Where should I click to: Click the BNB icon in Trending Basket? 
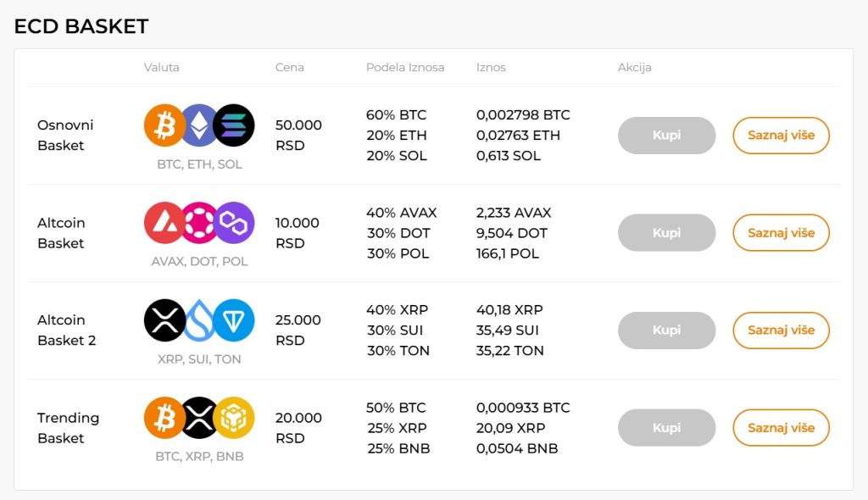tap(234, 418)
